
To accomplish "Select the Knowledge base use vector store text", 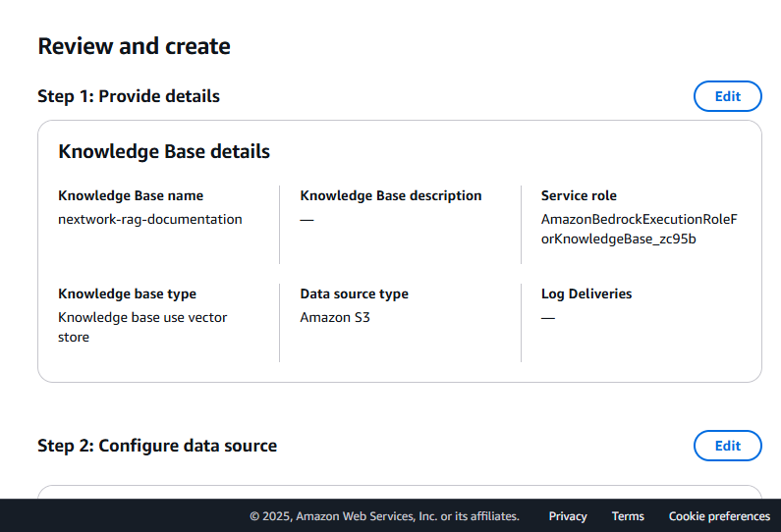I will tap(142, 327).
